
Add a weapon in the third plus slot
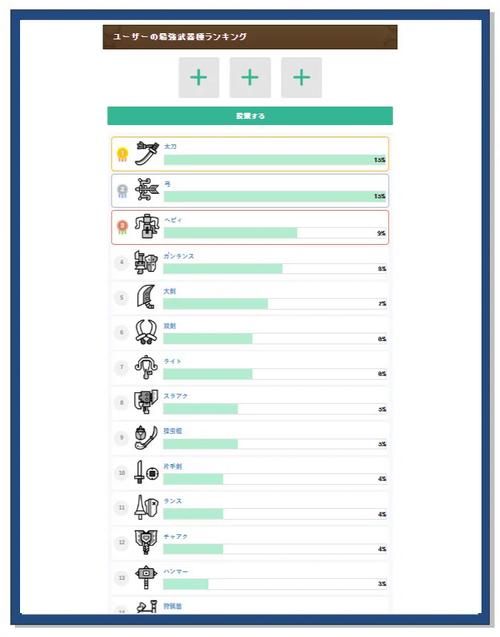point(301,78)
